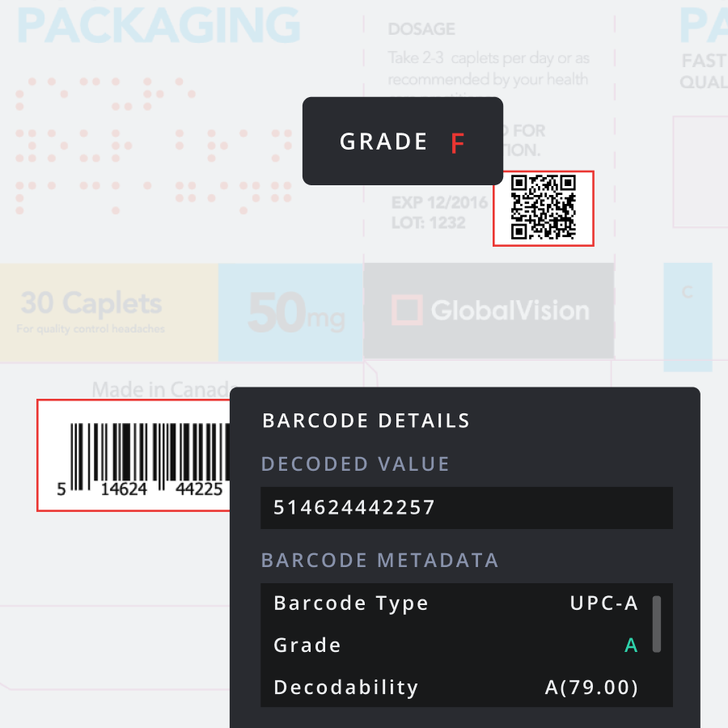Screen dimensions: 728x728
Task: Expand the BARCODE METADATA section
Action: click(x=379, y=560)
